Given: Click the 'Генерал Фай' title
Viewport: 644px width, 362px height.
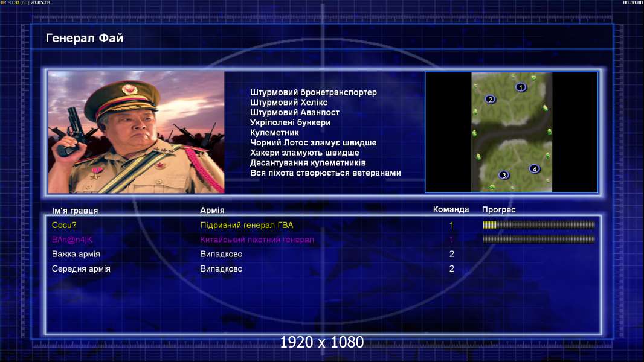Looking at the screenshot, I should click(84, 38).
